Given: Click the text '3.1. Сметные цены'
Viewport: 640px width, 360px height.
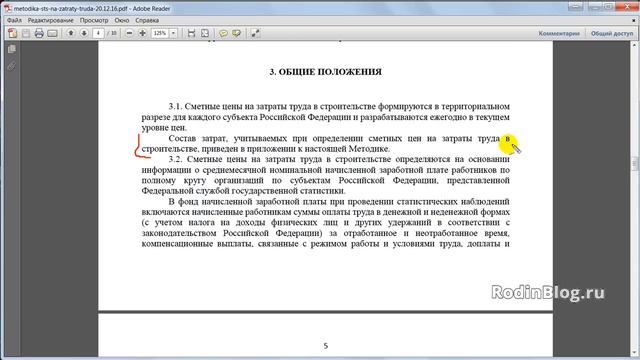Looking at the screenshot, I should [x=205, y=107].
